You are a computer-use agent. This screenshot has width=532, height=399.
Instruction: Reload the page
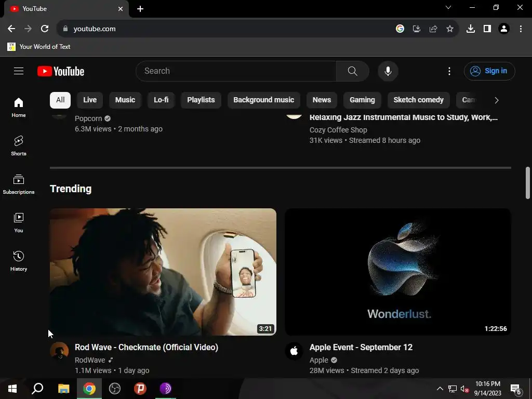45,29
